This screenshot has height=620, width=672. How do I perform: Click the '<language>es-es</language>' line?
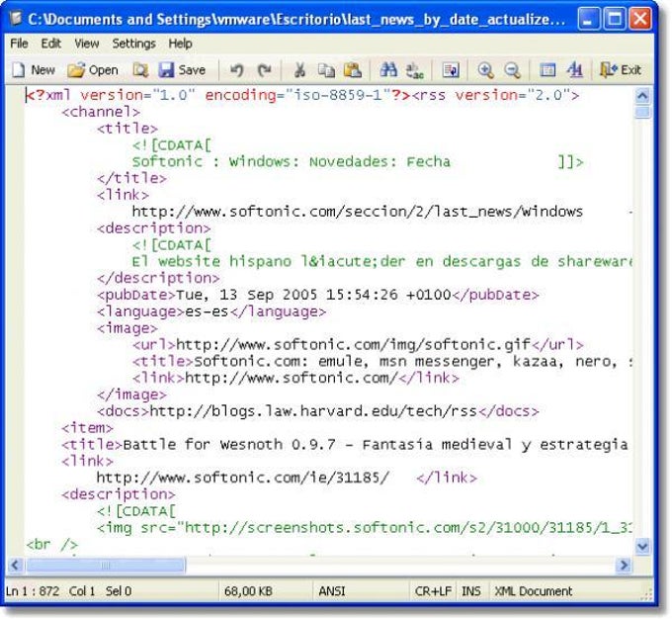click(x=211, y=311)
